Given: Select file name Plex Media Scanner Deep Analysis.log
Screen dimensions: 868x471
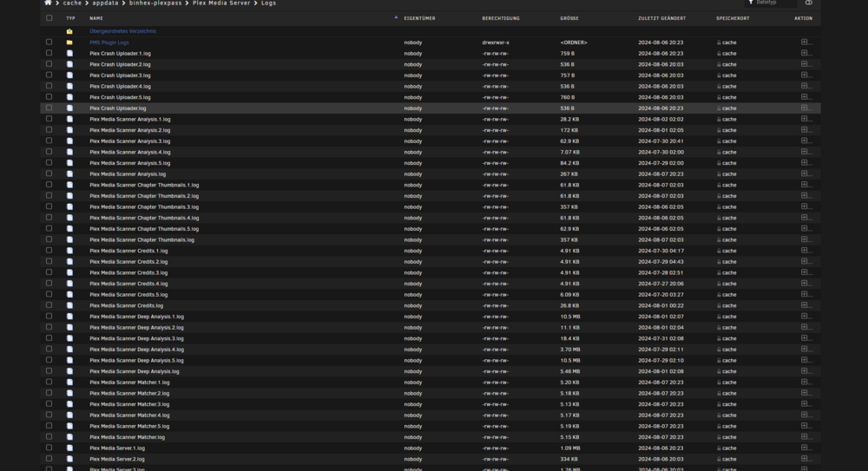Looking at the screenshot, I should coord(135,371).
